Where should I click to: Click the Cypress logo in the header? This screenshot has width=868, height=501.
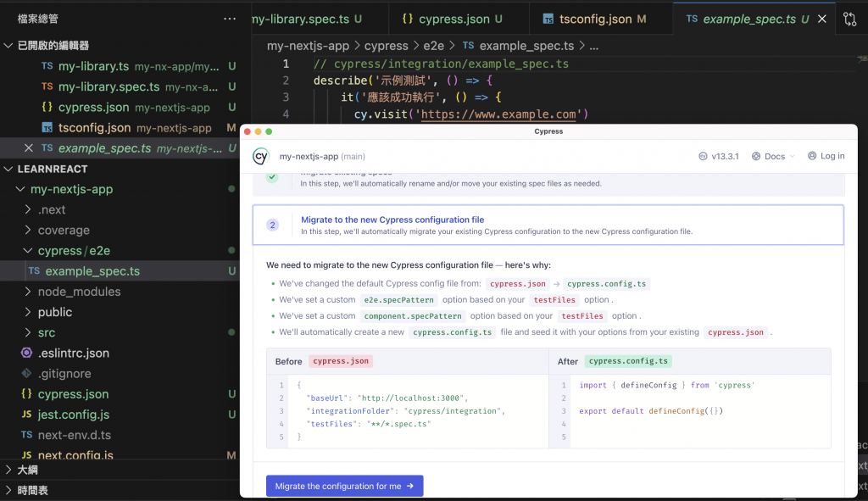(x=261, y=156)
